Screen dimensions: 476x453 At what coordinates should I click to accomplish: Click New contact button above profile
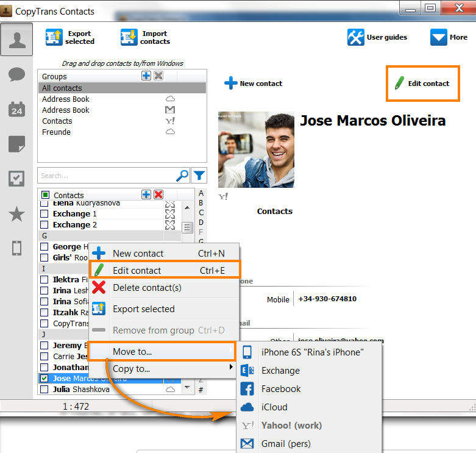254,83
